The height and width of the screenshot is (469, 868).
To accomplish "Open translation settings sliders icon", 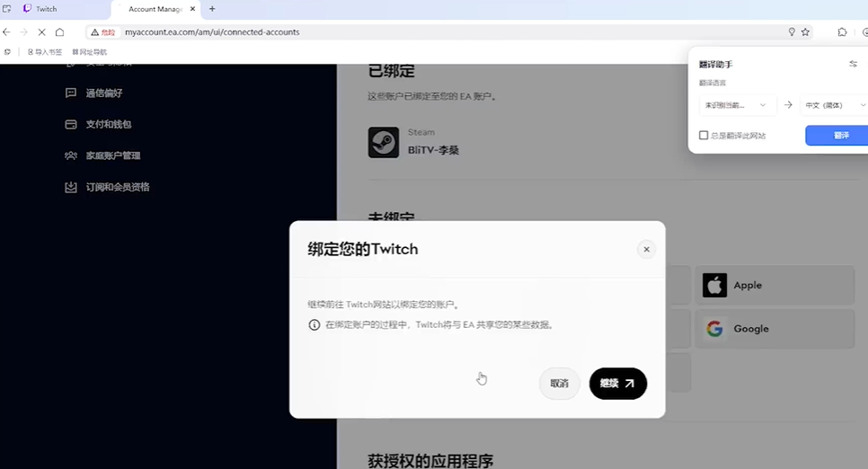I will click(853, 64).
